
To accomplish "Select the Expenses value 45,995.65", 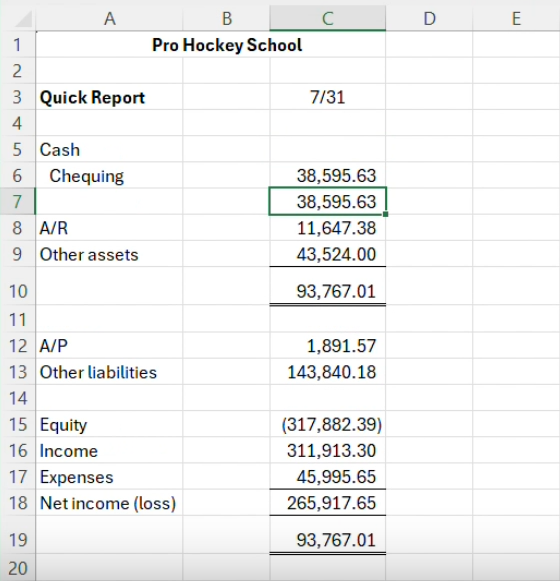I will 328,477.
